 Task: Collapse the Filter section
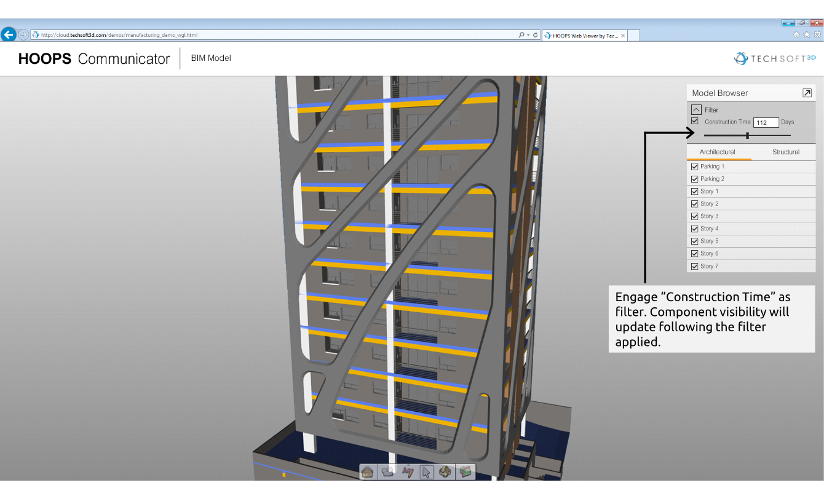tap(695, 109)
